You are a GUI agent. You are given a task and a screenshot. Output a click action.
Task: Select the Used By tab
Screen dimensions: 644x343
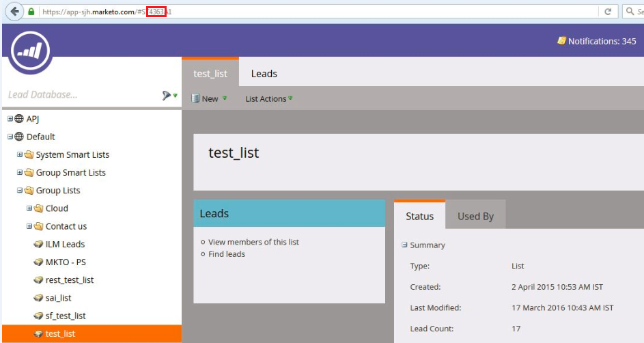point(475,216)
